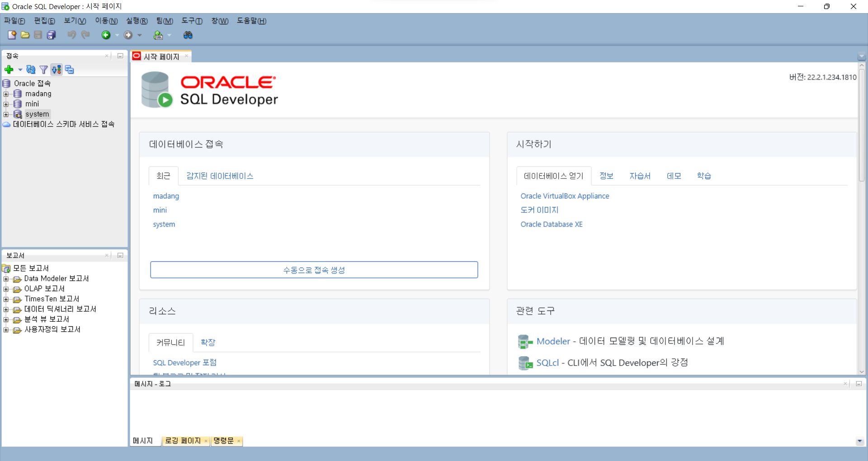Click the 수동으로 접속 생성 button
Viewport: 868px width, 461px height.
click(314, 270)
